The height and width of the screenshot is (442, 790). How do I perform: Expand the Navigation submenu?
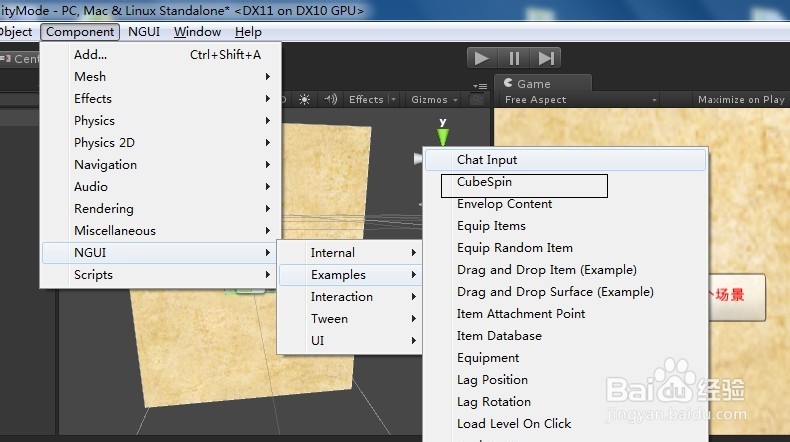click(160, 165)
